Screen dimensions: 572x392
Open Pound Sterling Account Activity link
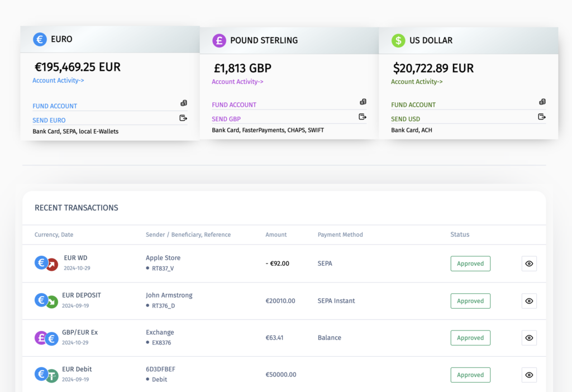(237, 82)
